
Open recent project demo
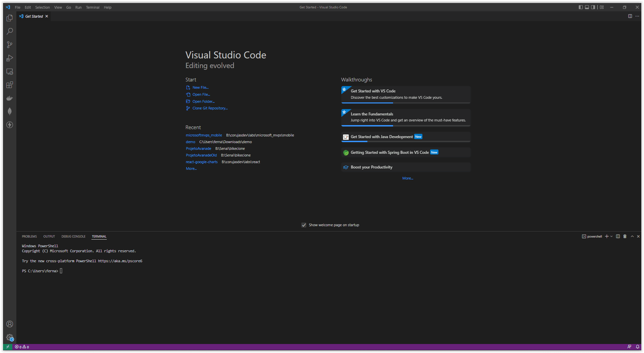point(191,142)
